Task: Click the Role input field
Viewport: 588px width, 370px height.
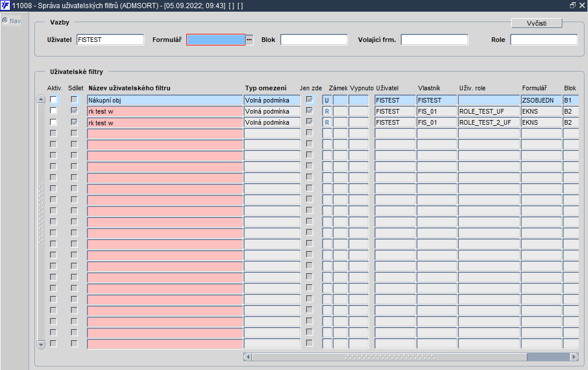Action: 544,40
